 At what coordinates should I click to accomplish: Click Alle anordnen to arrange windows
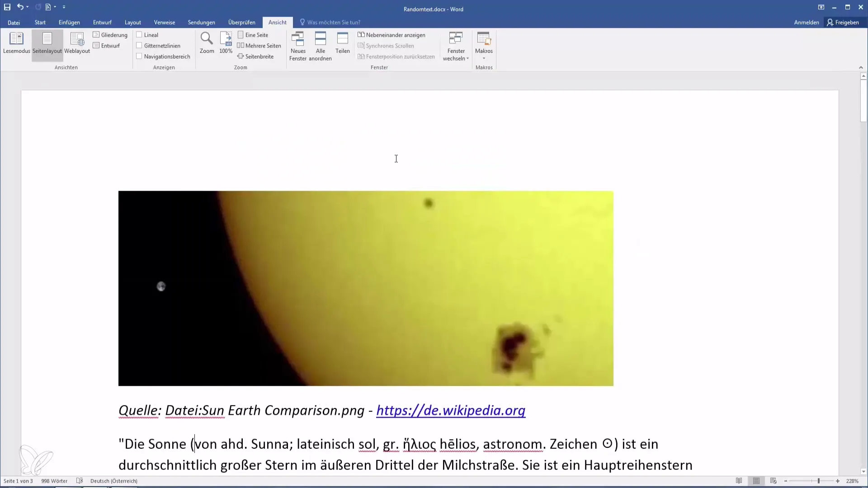click(320, 46)
